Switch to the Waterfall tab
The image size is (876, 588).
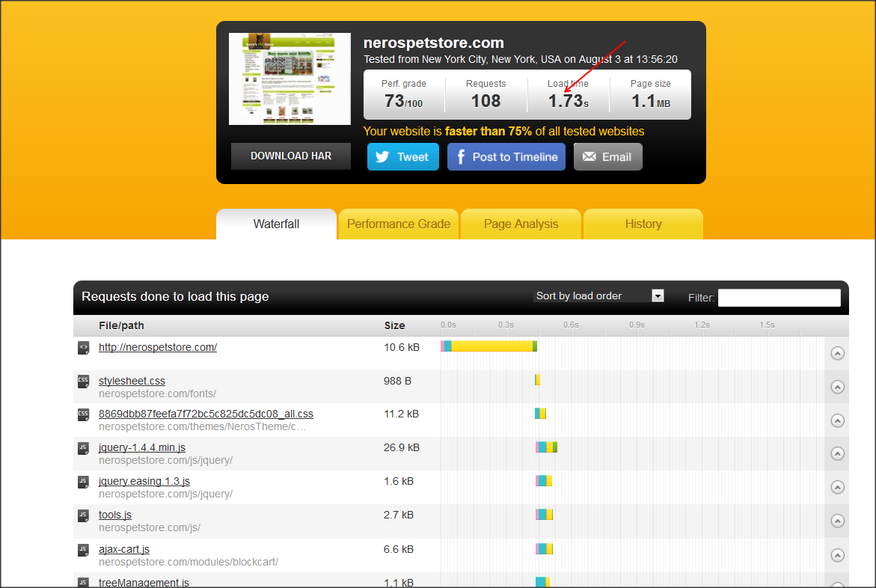point(276,224)
